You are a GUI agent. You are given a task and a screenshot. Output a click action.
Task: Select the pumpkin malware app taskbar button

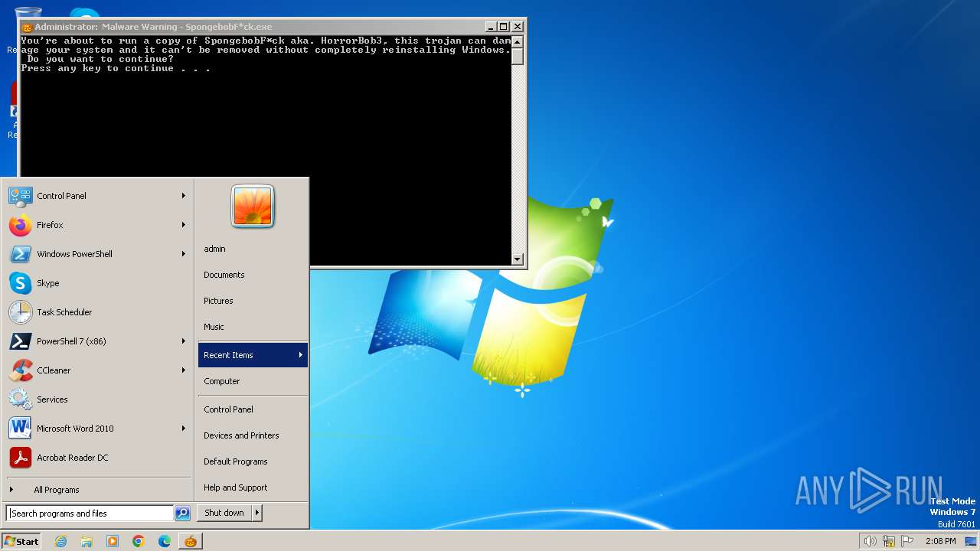[x=190, y=541]
